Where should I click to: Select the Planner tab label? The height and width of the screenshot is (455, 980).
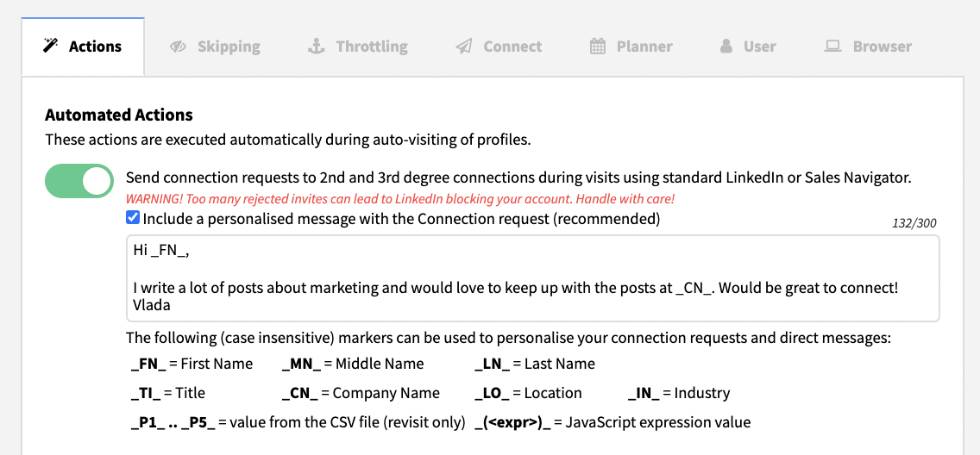(644, 47)
